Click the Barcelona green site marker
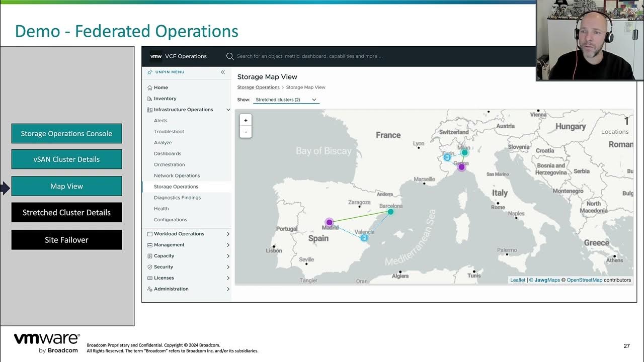The image size is (644, 362). [x=390, y=212]
